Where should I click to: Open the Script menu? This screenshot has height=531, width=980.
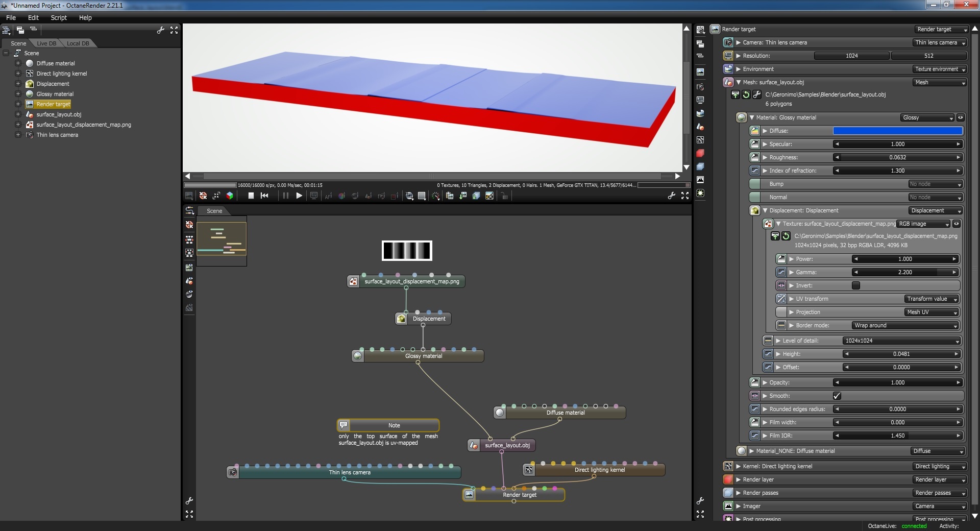coord(59,17)
